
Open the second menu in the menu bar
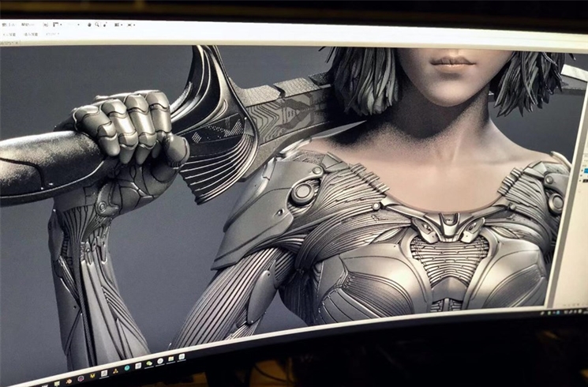tap(28, 24)
